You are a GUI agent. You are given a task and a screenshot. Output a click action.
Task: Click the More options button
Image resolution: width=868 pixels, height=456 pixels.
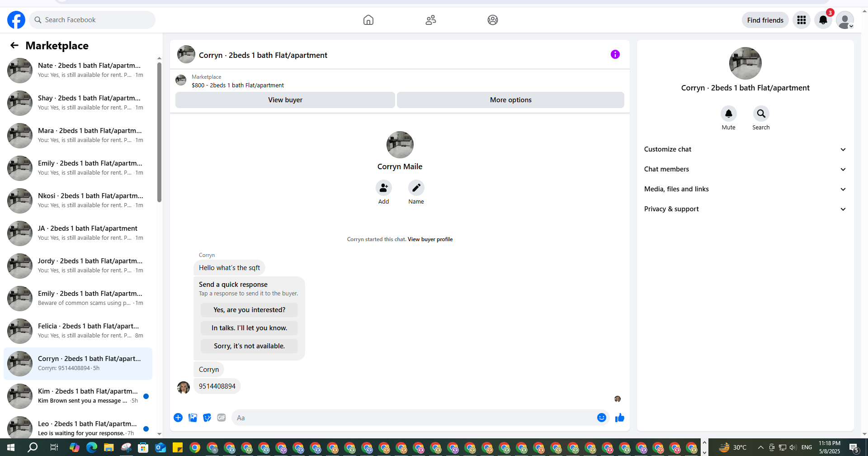pos(511,100)
